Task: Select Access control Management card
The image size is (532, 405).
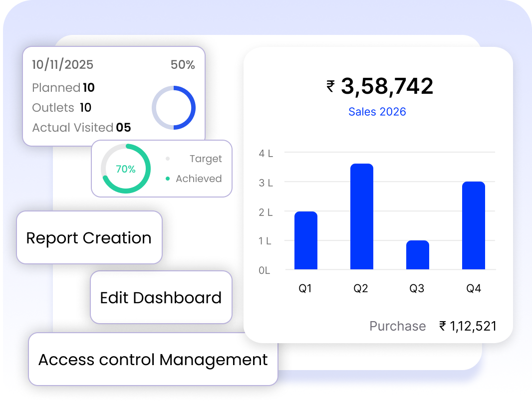Action: pos(153,359)
